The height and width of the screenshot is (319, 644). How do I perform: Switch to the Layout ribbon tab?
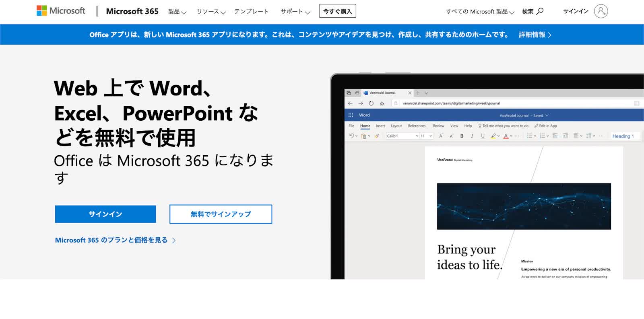pyautogui.click(x=396, y=126)
